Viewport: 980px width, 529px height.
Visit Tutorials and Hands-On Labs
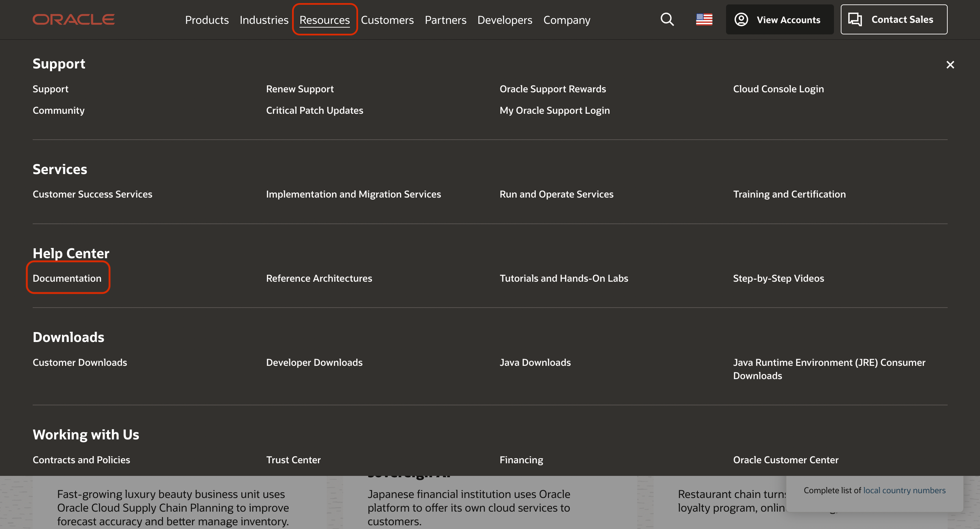tap(563, 278)
